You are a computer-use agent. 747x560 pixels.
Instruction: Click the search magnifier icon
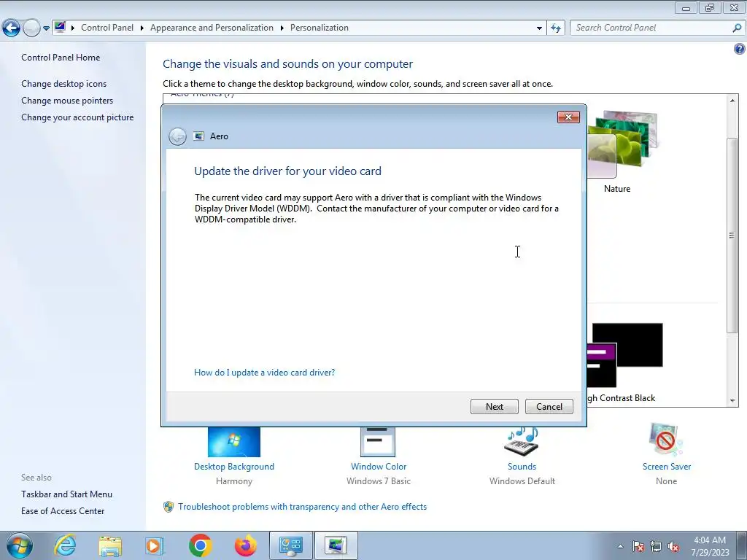(737, 28)
